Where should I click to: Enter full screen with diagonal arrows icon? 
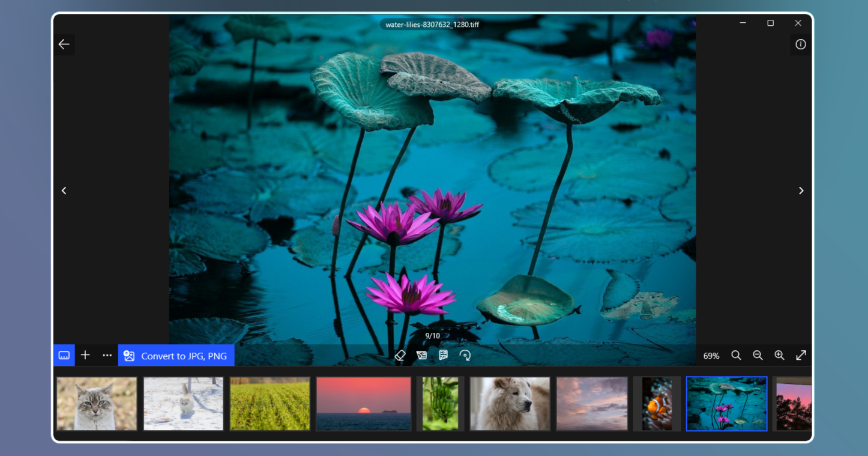point(801,355)
